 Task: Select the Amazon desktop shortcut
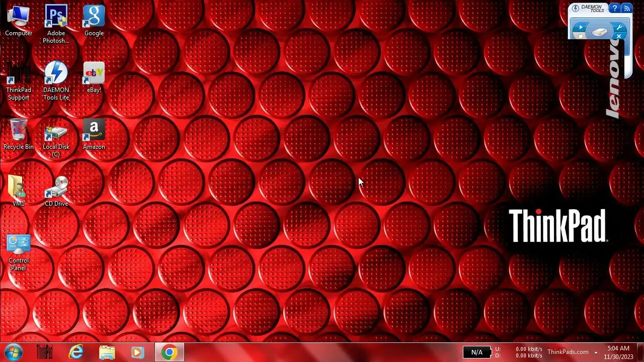(94, 135)
